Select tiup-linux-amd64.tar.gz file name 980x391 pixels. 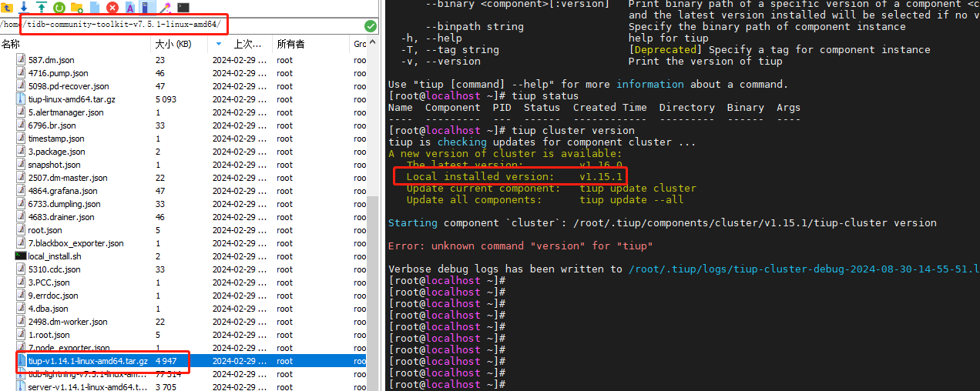72,99
